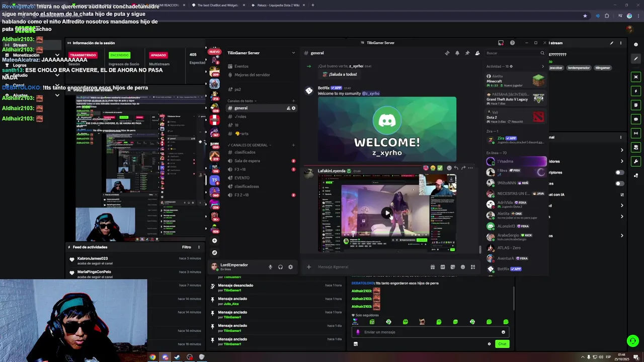Select the √roles channel
Viewport: 644px width, 362px height.
pyautogui.click(x=261, y=117)
